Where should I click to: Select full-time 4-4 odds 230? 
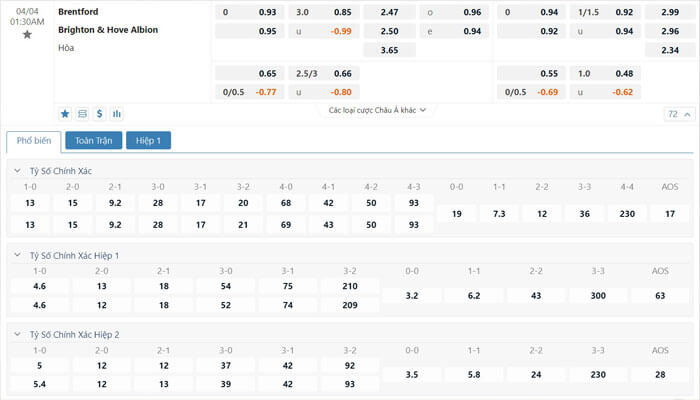point(627,214)
